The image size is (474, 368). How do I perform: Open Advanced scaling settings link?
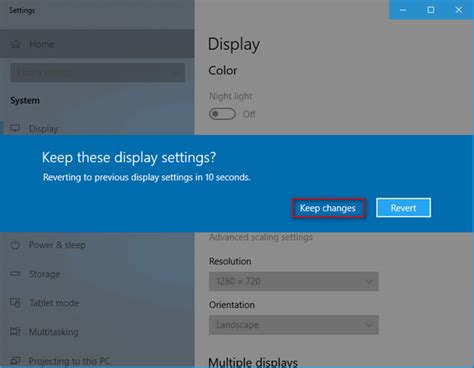coord(261,237)
